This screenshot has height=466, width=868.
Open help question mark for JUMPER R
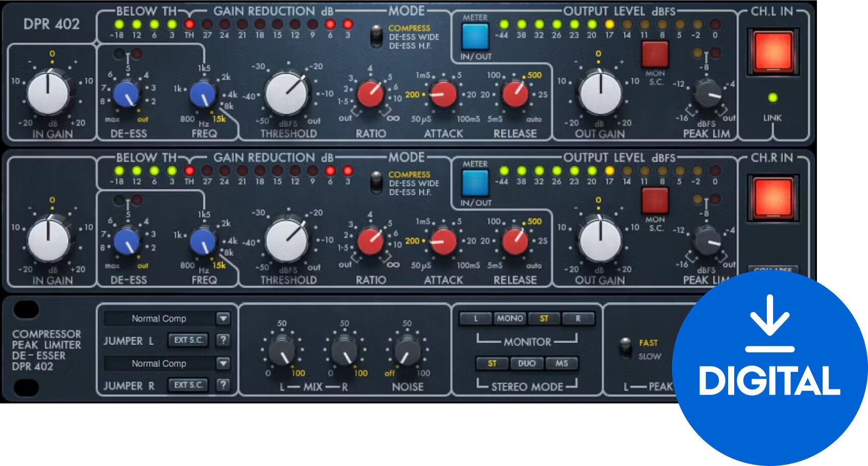point(223,385)
